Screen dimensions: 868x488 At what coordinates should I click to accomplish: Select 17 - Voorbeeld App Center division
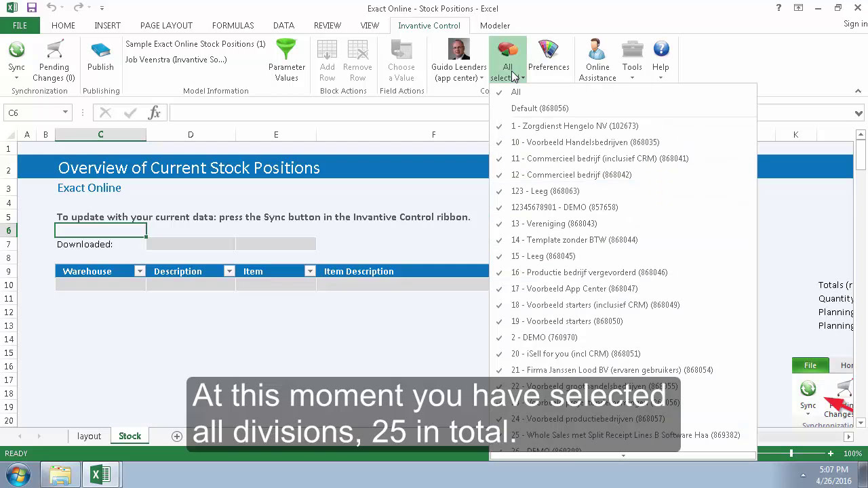[x=623, y=289]
